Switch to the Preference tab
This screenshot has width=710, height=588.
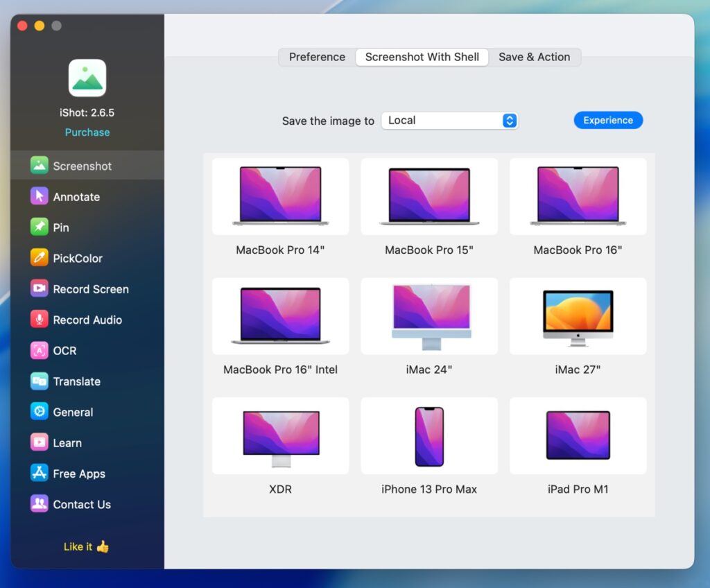coord(317,57)
